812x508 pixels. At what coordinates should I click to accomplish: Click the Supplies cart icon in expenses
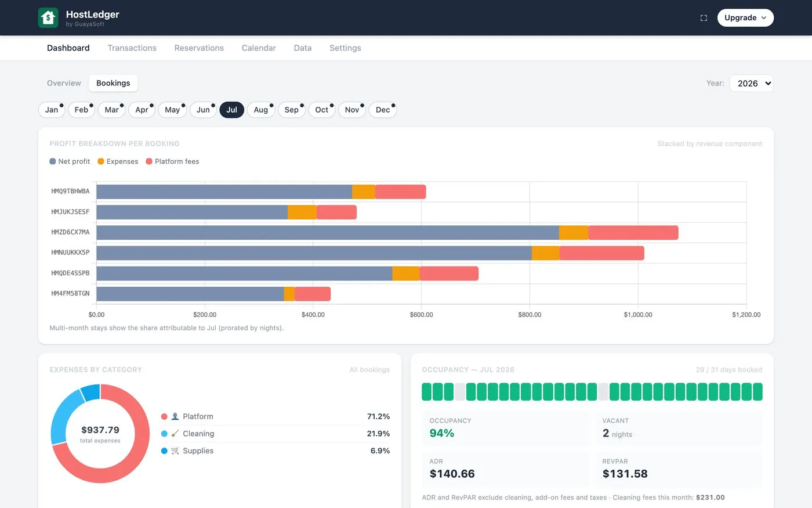(175, 451)
